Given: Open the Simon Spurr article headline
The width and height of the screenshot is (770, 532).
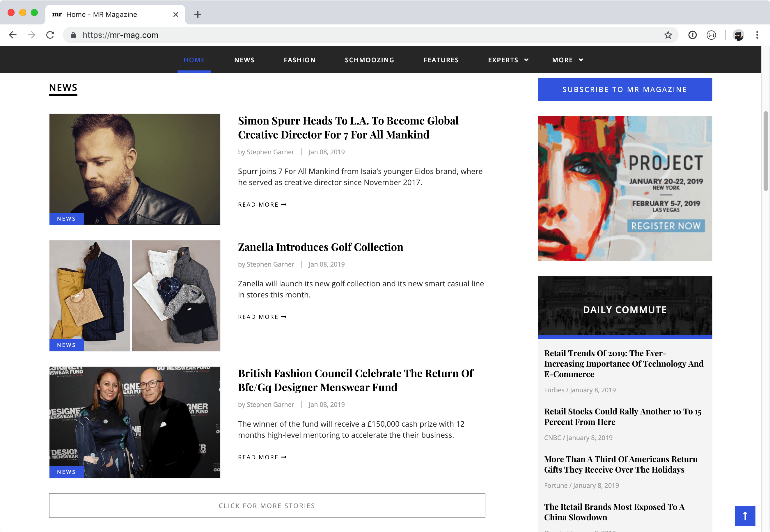Looking at the screenshot, I should (348, 128).
